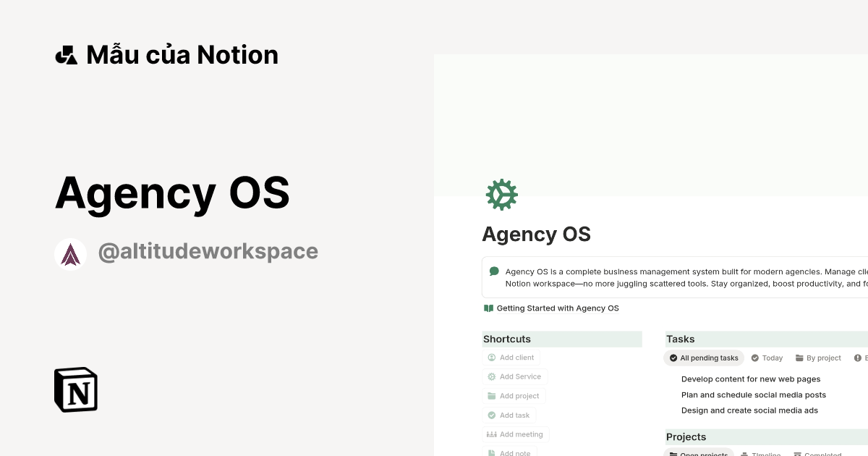Select the All pending tasks filter

tap(703, 358)
